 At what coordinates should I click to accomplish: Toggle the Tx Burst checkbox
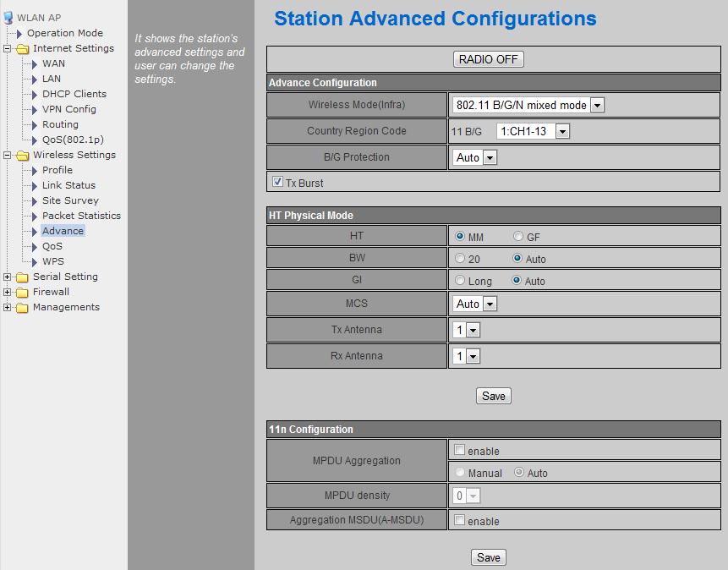(x=277, y=182)
